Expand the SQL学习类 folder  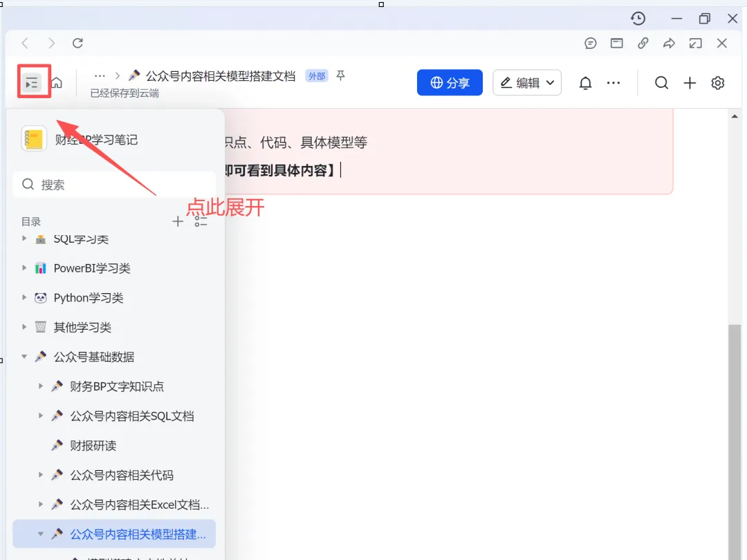click(x=24, y=239)
